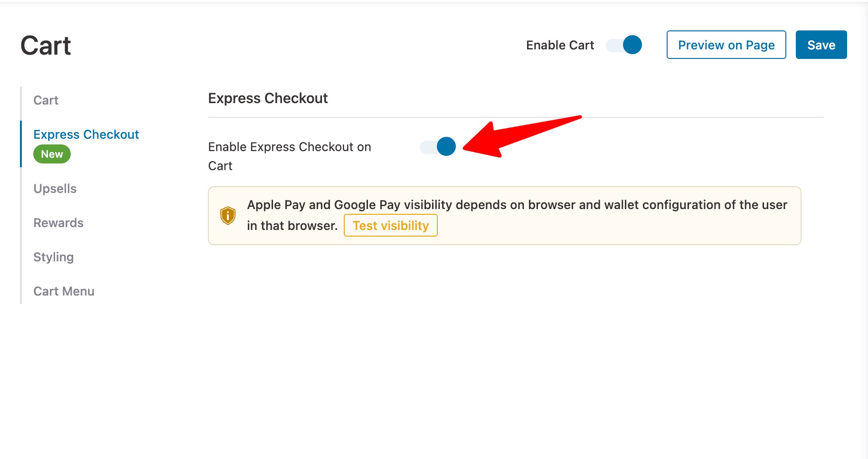Select the Upsells sidebar item
This screenshot has height=459, width=868.
coord(55,189)
